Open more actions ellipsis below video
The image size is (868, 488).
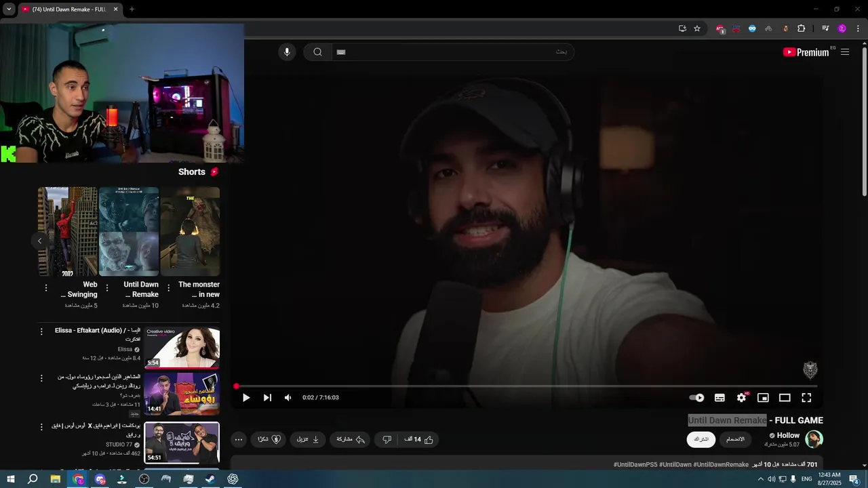[239, 439]
